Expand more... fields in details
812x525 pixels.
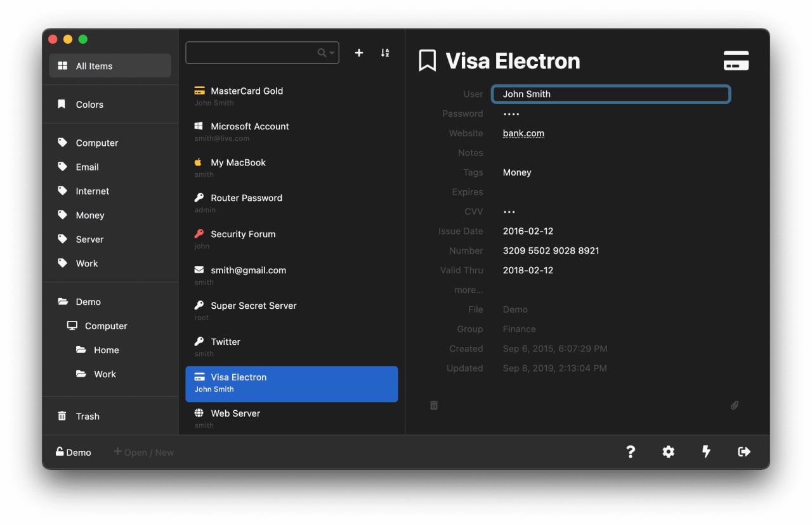pos(468,290)
